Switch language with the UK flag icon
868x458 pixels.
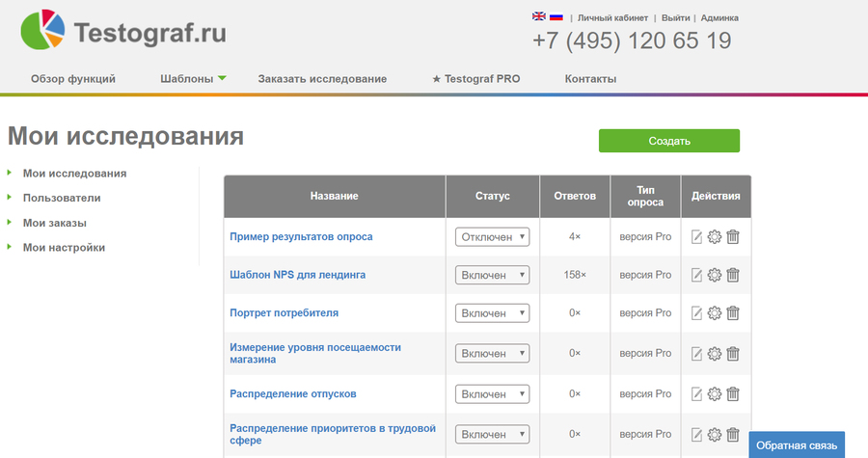[x=538, y=16]
